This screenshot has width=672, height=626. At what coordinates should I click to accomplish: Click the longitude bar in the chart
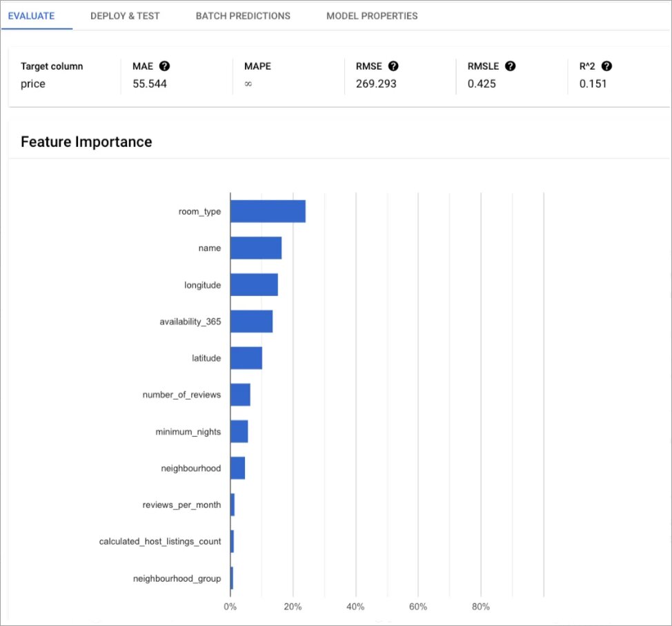tap(254, 284)
